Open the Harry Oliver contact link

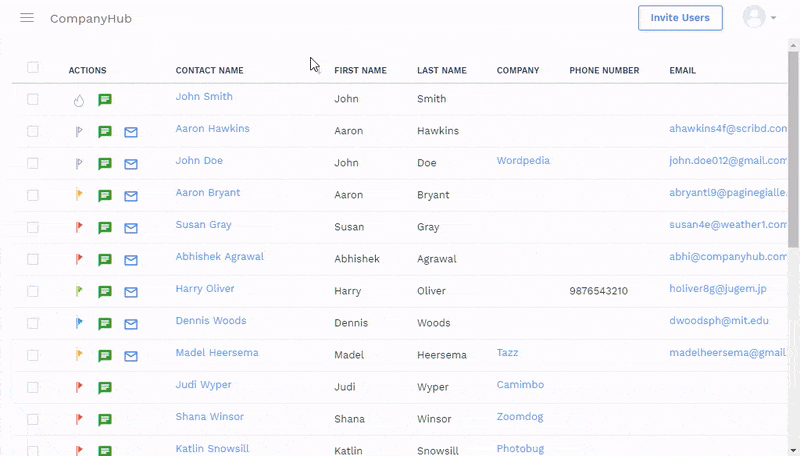(x=205, y=289)
